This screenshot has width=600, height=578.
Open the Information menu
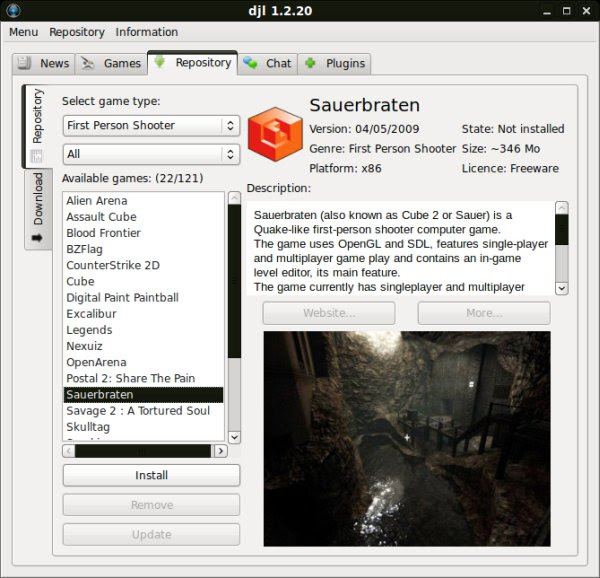(146, 32)
